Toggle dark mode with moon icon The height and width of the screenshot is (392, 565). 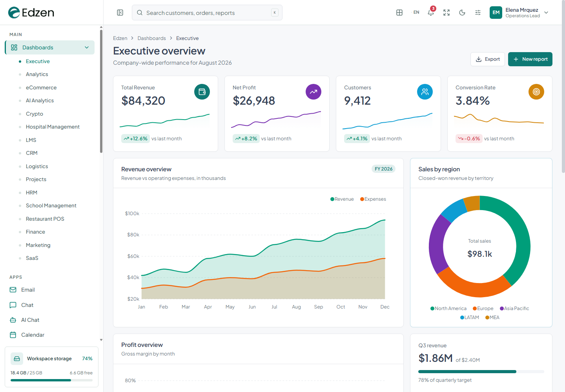462,13
